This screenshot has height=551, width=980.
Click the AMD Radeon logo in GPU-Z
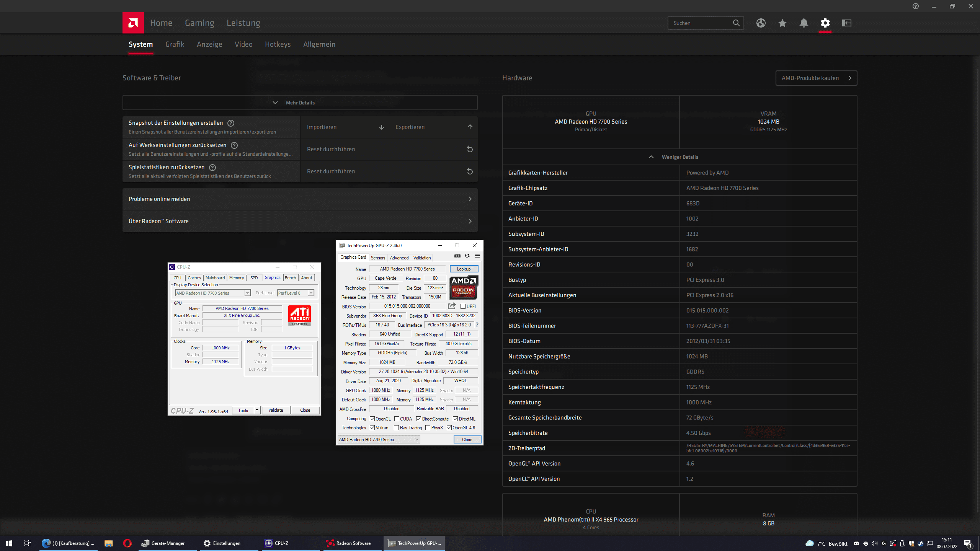(463, 287)
